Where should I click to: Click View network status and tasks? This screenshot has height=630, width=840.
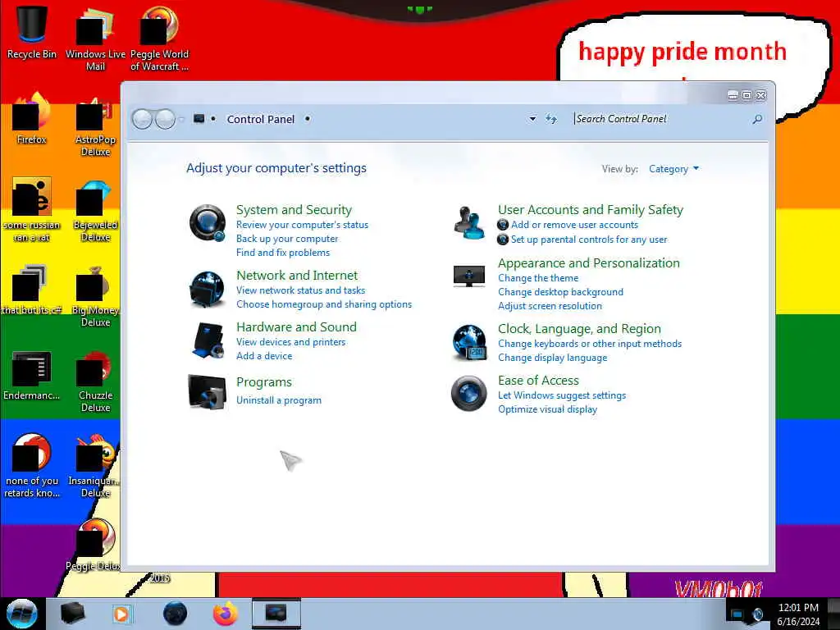pyautogui.click(x=300, y=290)
